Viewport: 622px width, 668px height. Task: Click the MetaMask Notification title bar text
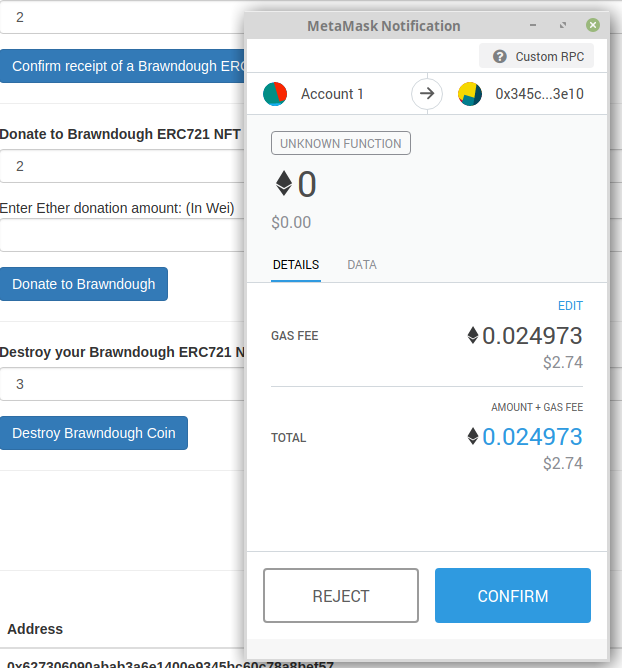[x=384, y=26]
